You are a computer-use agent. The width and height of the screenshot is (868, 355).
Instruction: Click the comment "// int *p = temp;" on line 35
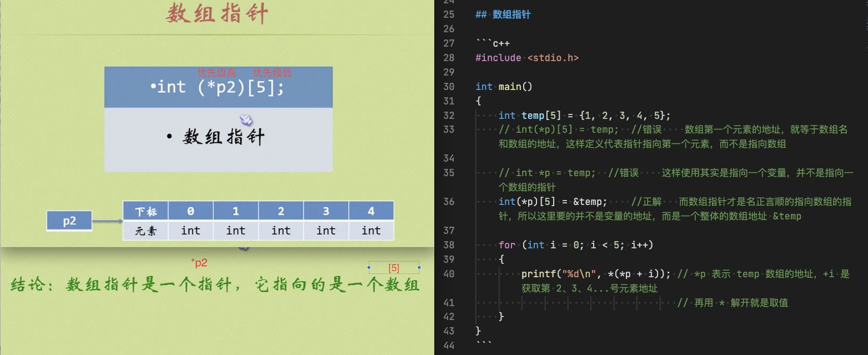click(x=547, y=173)
